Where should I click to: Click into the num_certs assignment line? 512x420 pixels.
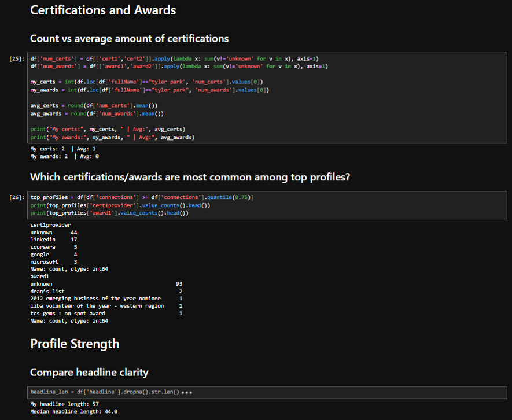(x=174, y=58)
